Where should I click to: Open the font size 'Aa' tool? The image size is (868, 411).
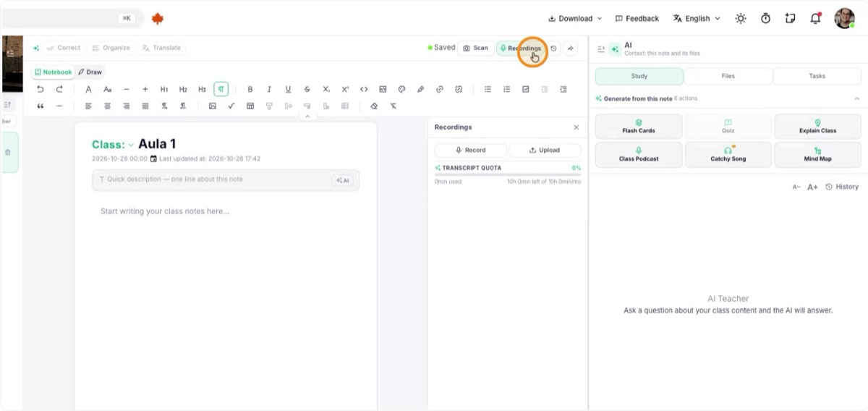click(x=107, y=89)
